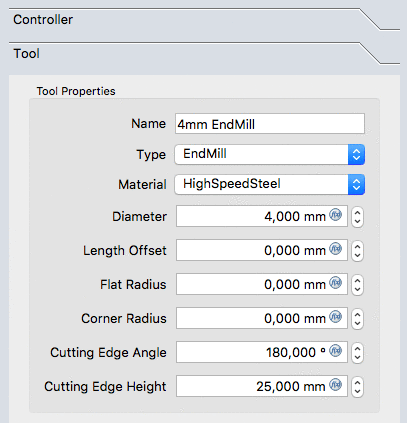The width and height of the screenshot is (407, 423).
Task: Increase Flat Radius using the stepper up arrow
Action: point(357,280)
